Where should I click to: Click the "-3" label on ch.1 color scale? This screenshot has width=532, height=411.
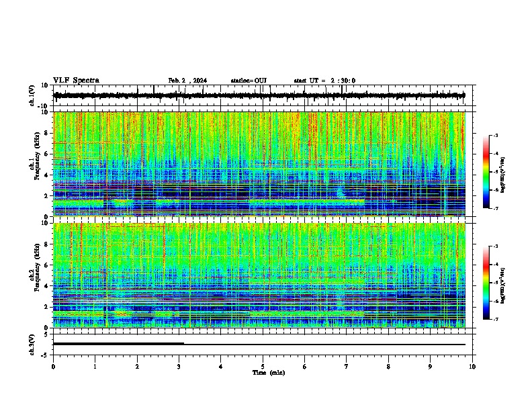495,135
